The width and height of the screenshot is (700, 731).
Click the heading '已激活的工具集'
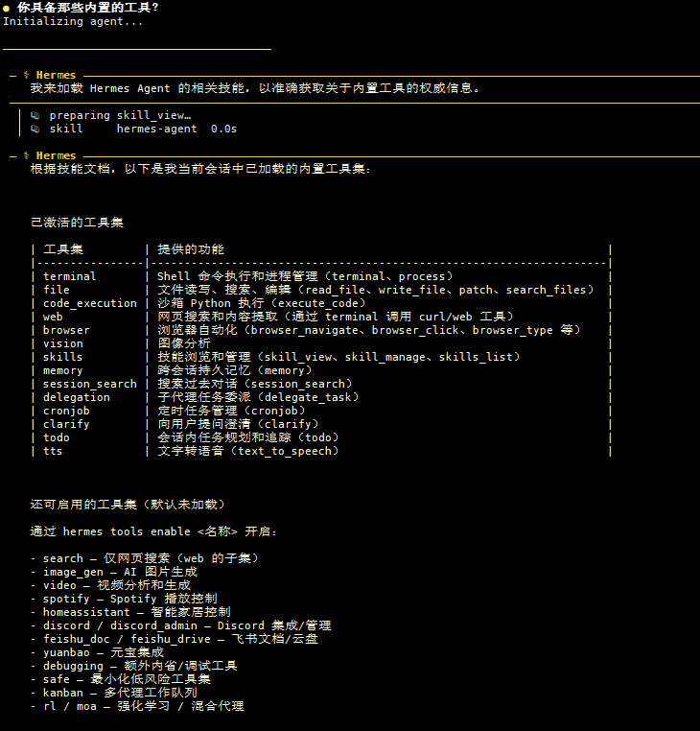pyautogui.click(x=77, y=223)
